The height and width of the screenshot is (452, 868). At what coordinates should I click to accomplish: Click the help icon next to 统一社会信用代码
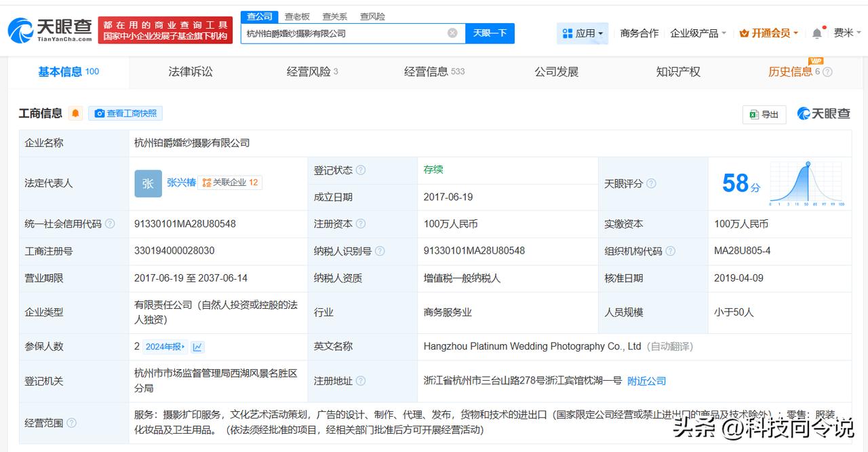pos(110,224)
